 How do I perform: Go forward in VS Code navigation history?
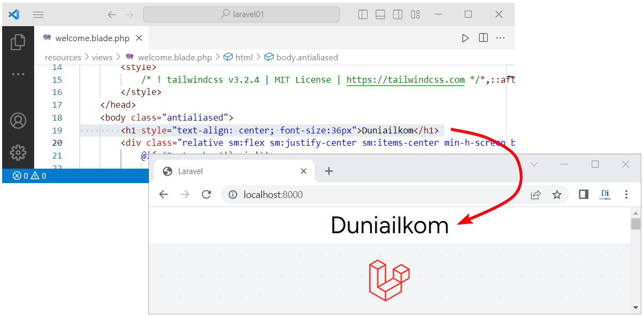pyautogui.click(x=129, y=14)
